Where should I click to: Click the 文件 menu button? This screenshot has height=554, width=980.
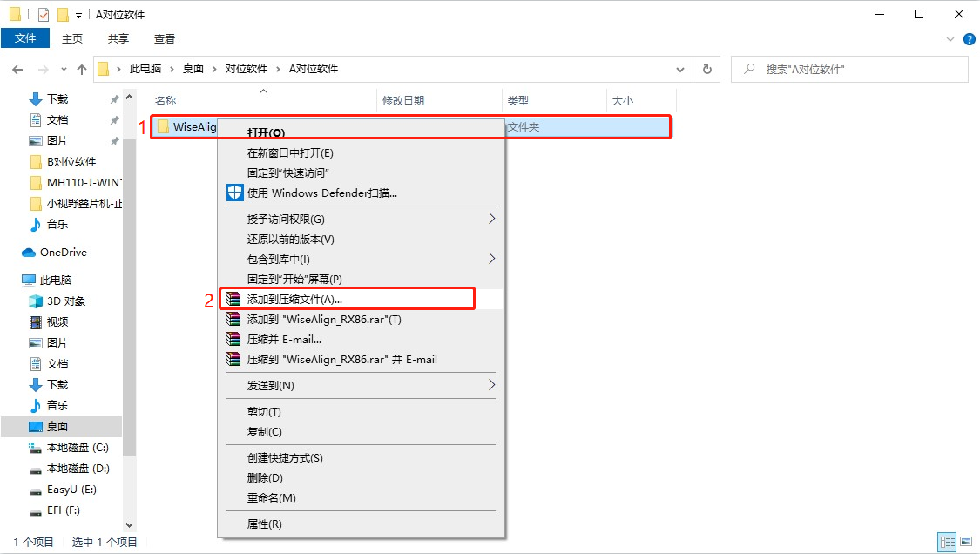tap(25, 38)
